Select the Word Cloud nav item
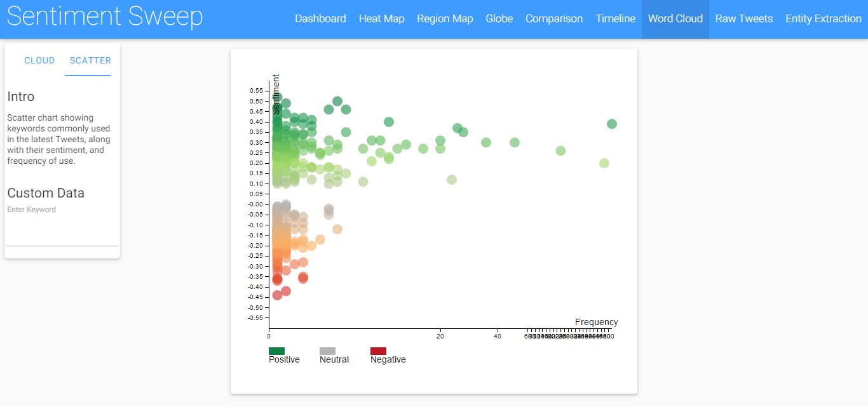This screenshot has width=868, height=407. coord(675,19)
